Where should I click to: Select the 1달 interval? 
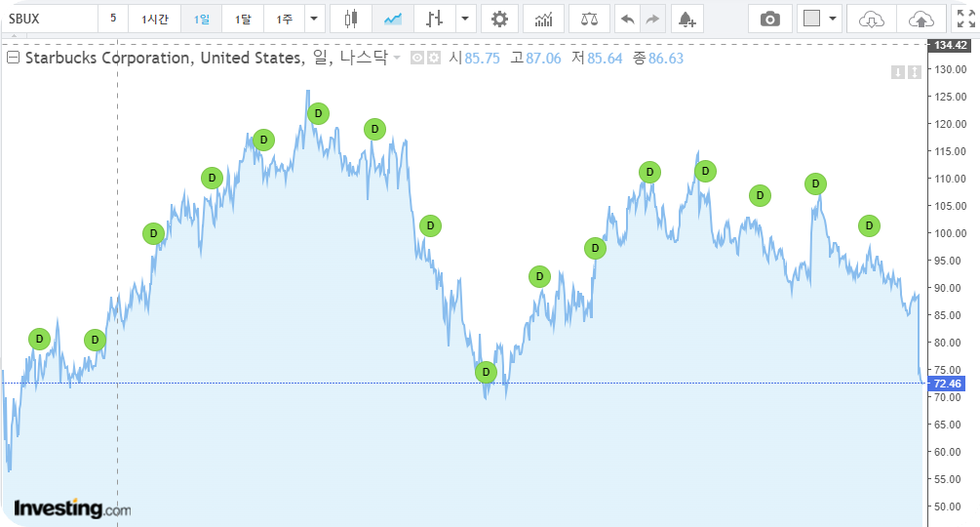click(243, 19)
